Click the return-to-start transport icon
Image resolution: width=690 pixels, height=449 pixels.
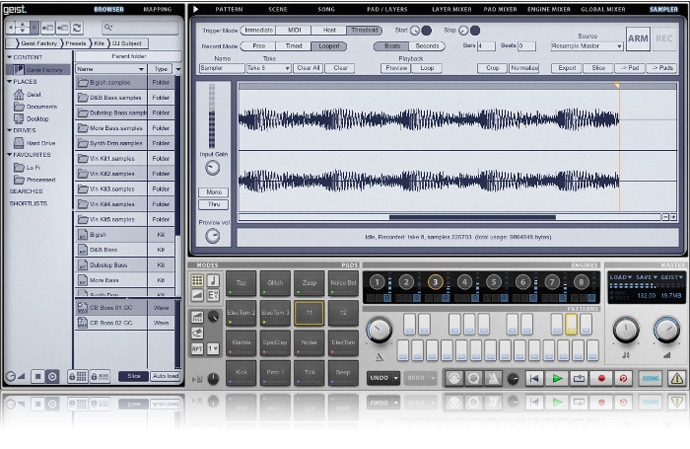(534, 378)
